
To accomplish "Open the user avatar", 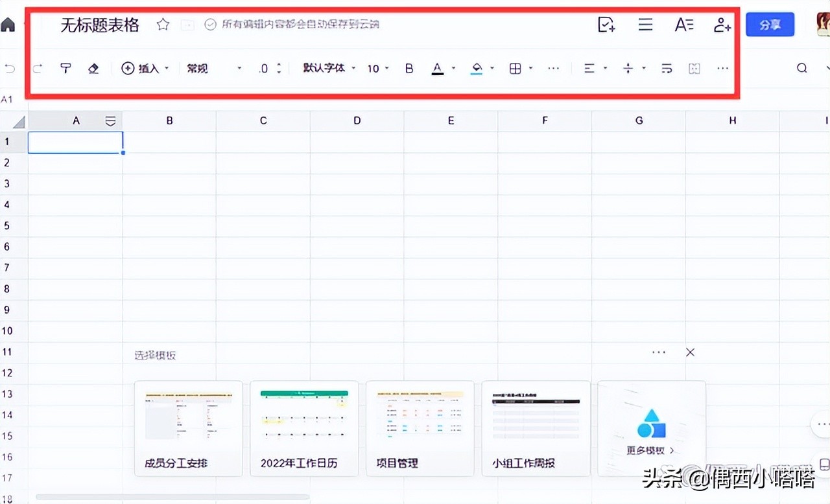I will pyautogui.click(x=823, y=25).
